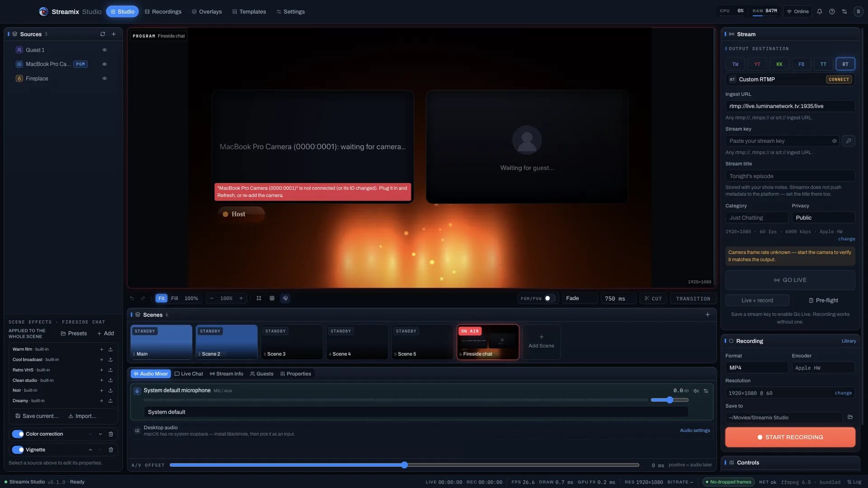Hide the MacBook Pro Camera source
868x488 pixels.
click(x=104, y=64)
